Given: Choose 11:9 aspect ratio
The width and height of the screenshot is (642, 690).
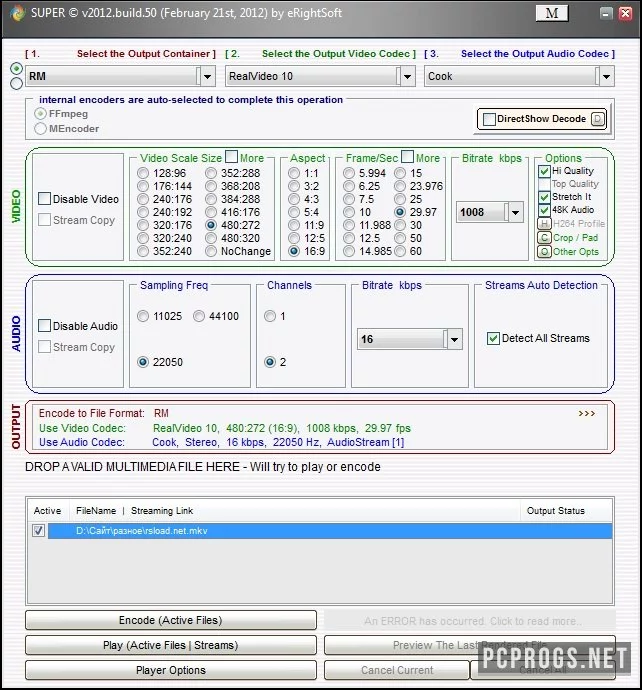Looking at the screenshot, I should 294,225.
